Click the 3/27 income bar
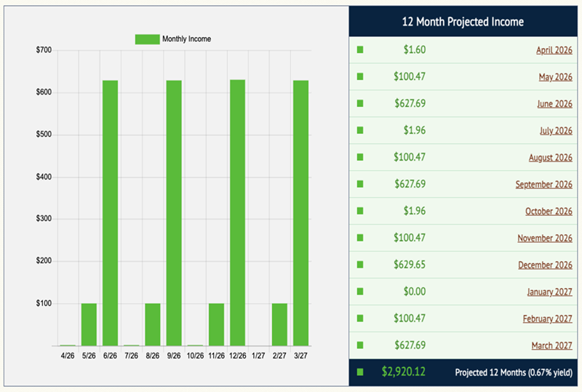 (x=300, y=212)
